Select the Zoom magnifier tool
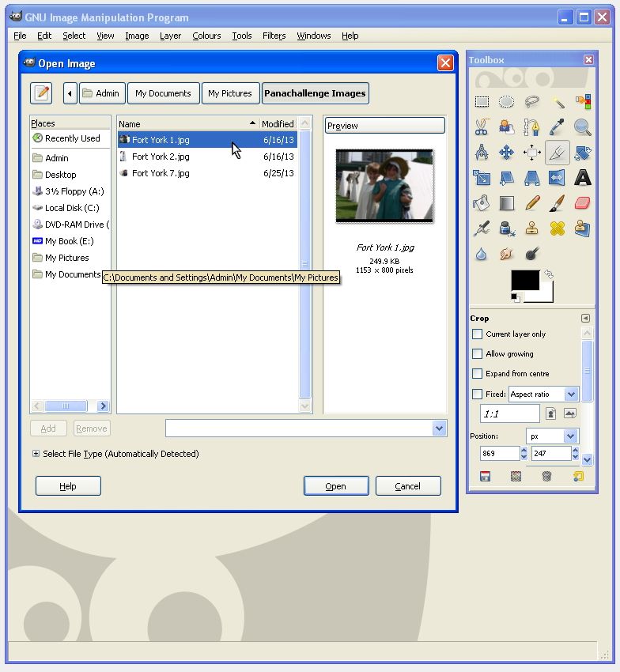Image resolution: width=620 pixels, height=672 pixels. click(582, 127)
